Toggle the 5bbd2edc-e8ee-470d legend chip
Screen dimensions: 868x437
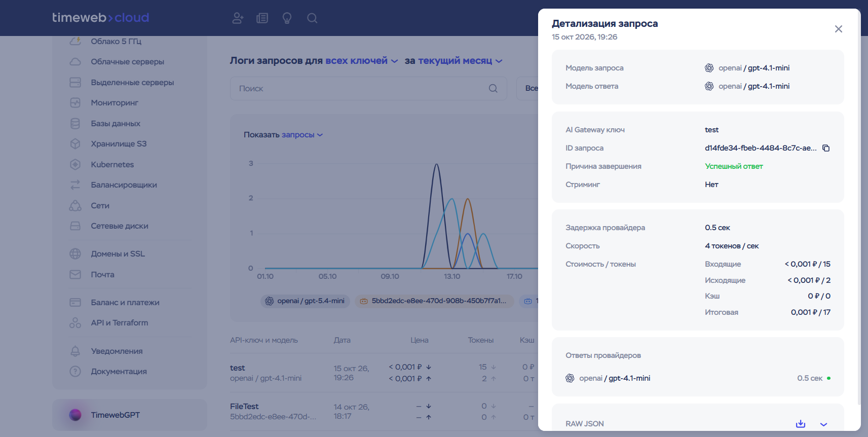coord(434,301)
